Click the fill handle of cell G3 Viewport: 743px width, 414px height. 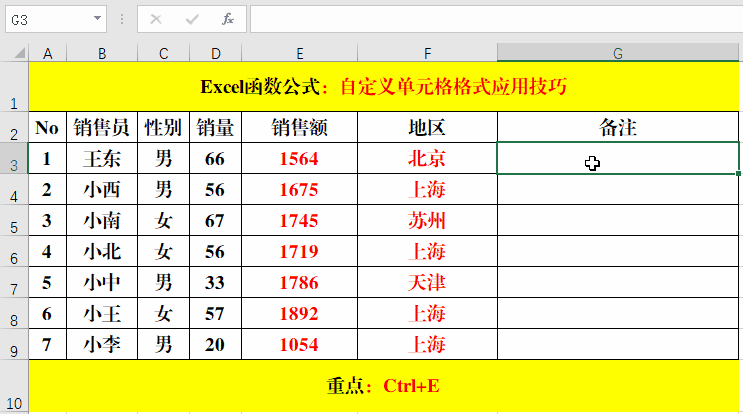coord(738,173)
